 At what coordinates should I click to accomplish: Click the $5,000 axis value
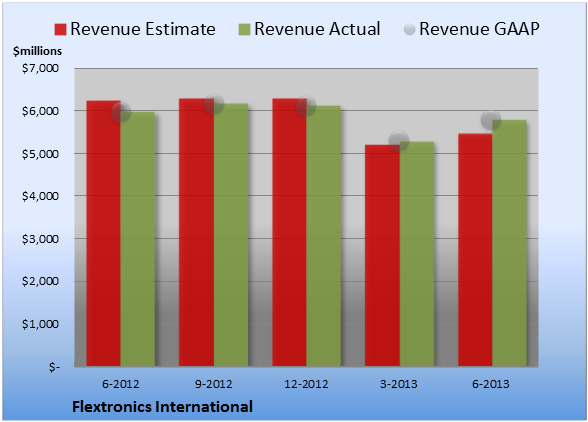coord(40,154)
